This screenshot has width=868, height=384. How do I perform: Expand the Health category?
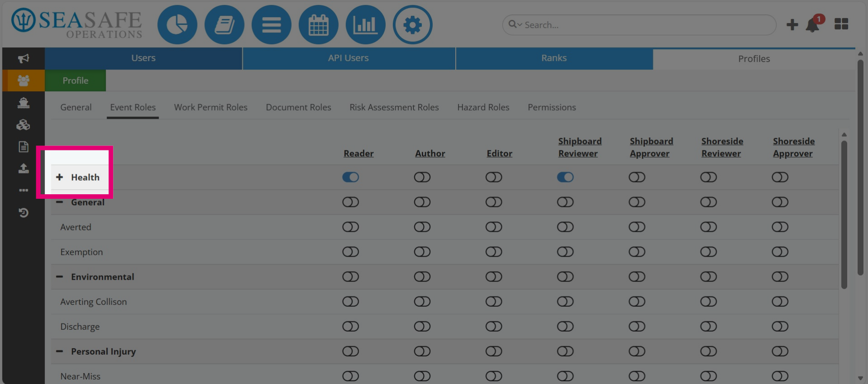[59, 177]
